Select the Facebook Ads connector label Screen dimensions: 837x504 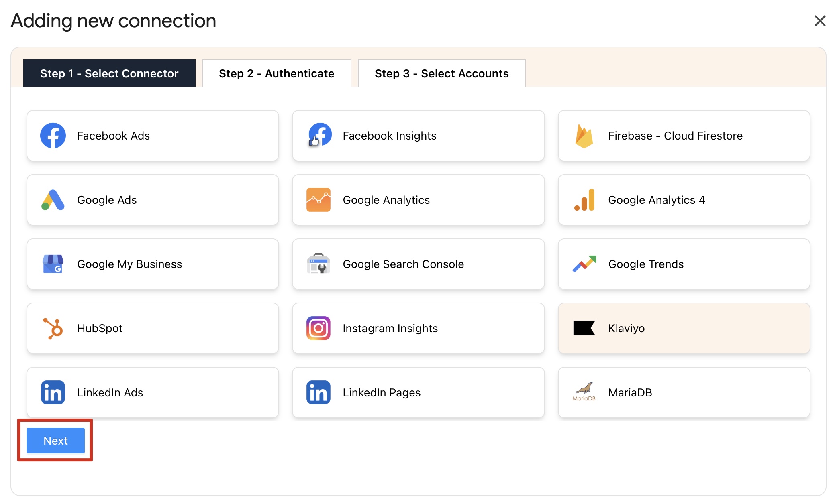(113, 136)
